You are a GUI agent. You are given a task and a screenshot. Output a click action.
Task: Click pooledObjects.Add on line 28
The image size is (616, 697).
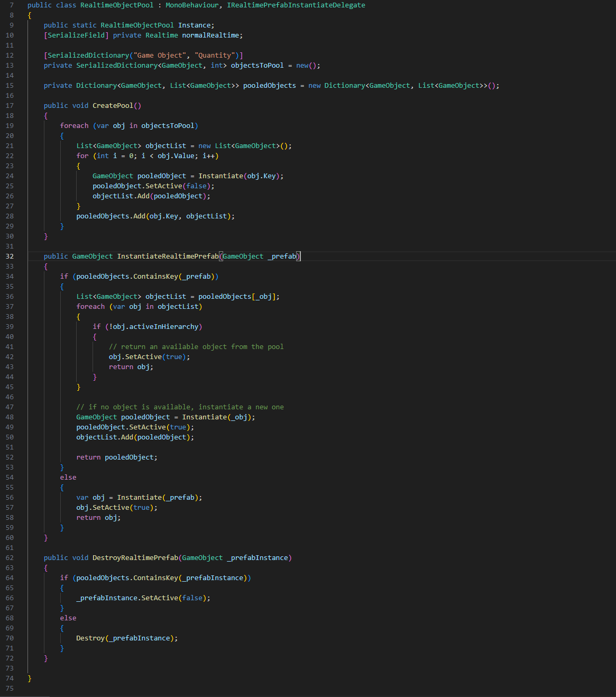click(x=111, y=216)
